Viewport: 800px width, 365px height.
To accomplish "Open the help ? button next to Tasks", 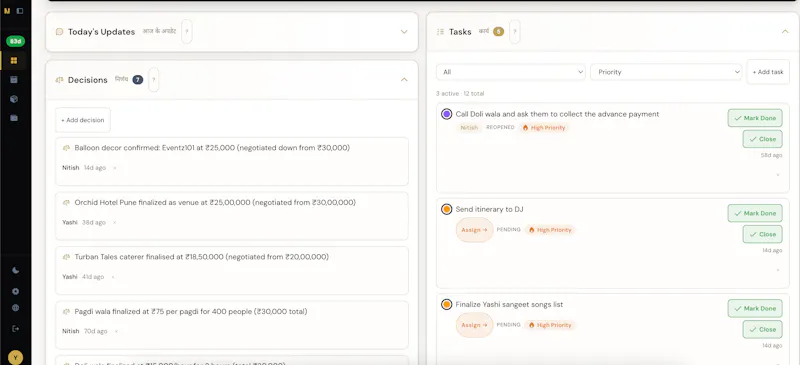I will (515, 32).
